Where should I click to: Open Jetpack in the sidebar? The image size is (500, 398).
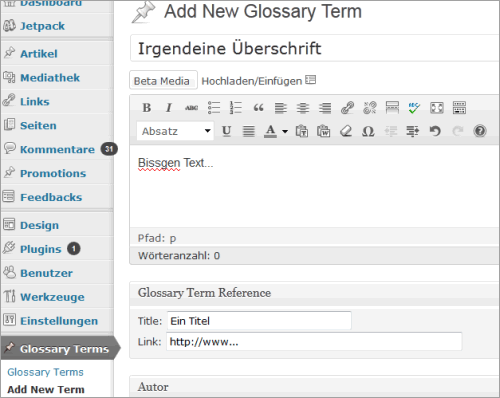(42, 26)
